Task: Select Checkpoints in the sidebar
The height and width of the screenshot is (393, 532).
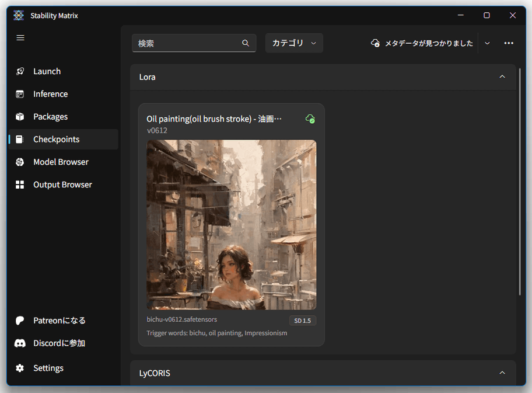Action: [x=64, y=139]
